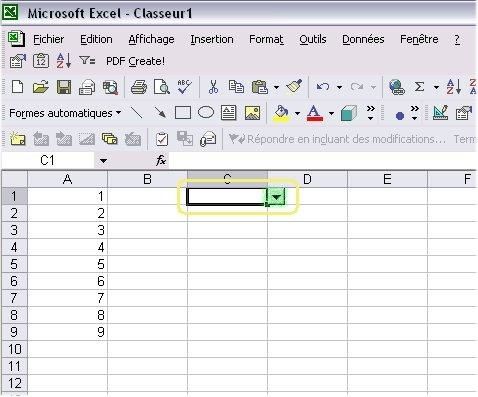Apply the red font color A

point(315,113)
